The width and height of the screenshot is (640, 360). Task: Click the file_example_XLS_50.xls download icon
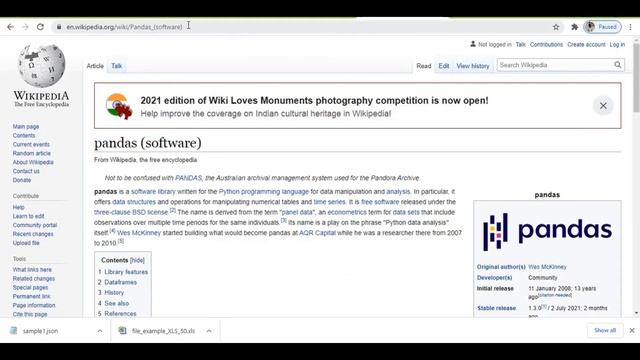(x=122, y=331)
